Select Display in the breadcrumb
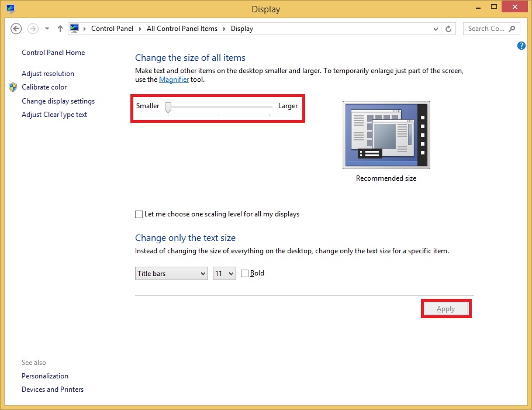This screenshot has height=410, width=532. click(x=242, y=29)
